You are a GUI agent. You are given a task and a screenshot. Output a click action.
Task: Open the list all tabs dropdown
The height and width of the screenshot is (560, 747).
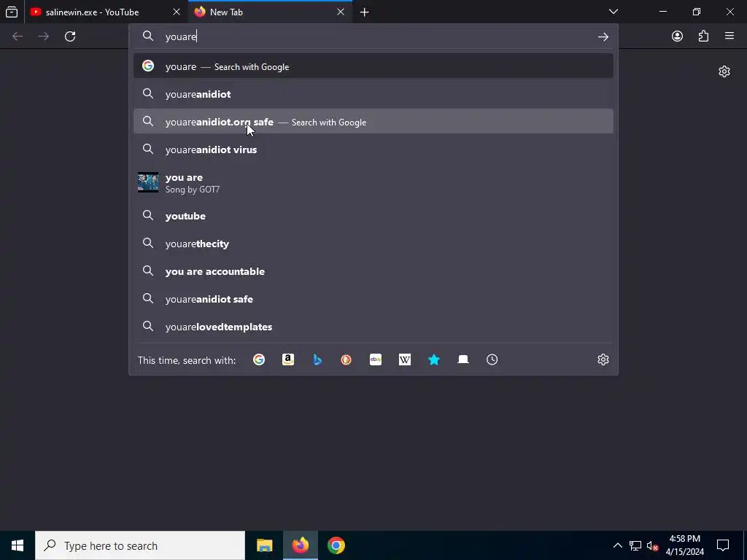pyautogui.click(x=614, y=12)
